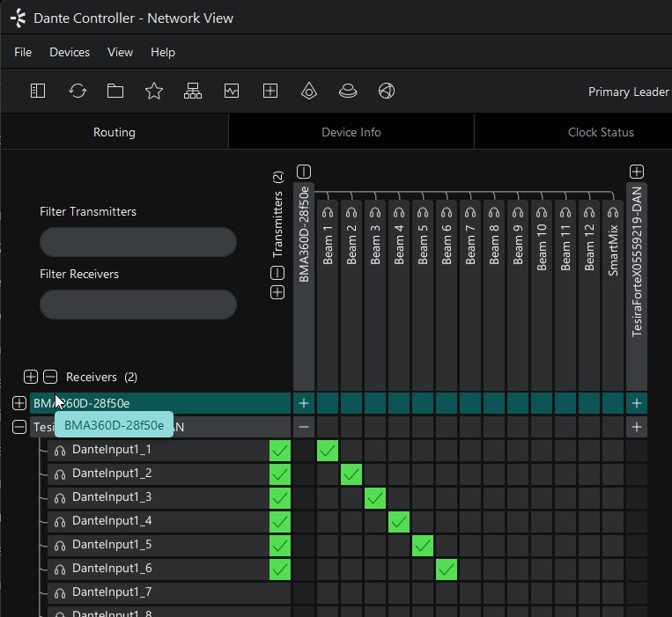Switch to the Device Info tab
Viewport: 672px width, 617px height.
tap(351, 132)
